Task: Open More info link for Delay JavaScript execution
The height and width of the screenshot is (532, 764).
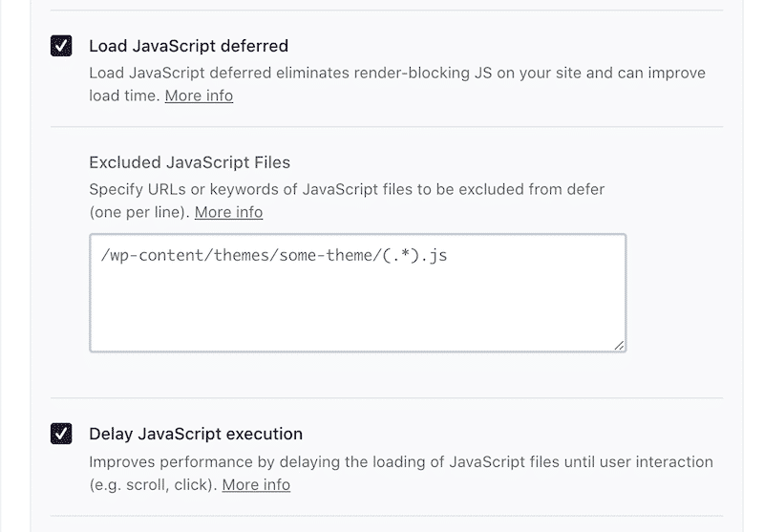Action: tap(256, 485)
